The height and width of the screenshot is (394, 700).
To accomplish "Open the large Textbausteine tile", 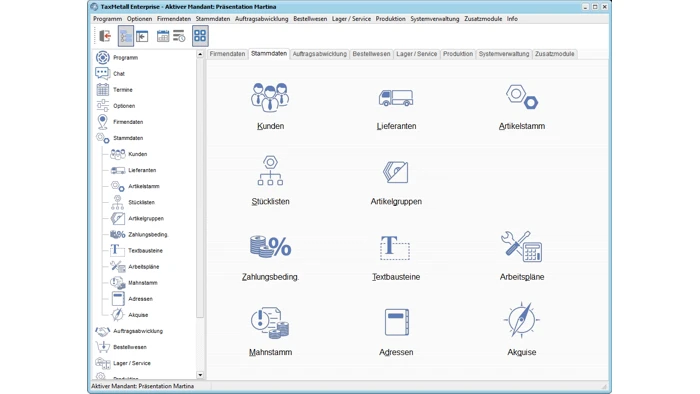I will [396, 257].
